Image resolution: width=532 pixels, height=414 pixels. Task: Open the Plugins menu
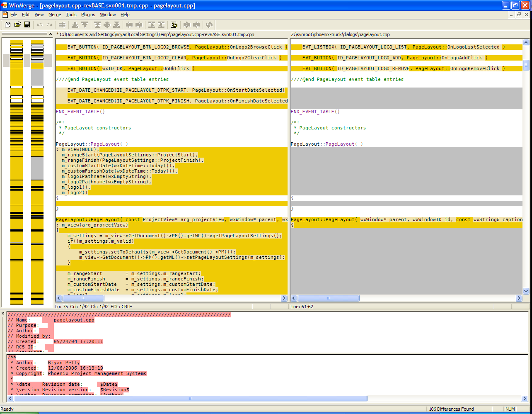coord(88,15)
